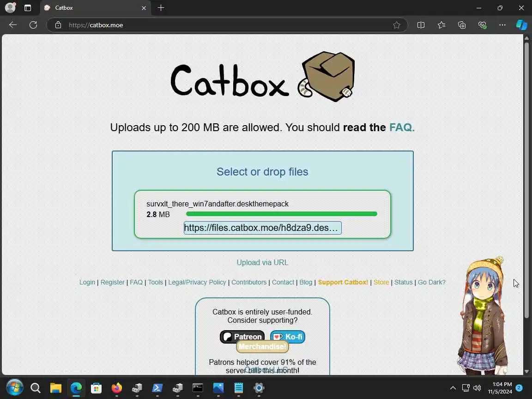Show hidden system tray icons
This screenshot has width=532, height=399.
[x=453, y=388]
